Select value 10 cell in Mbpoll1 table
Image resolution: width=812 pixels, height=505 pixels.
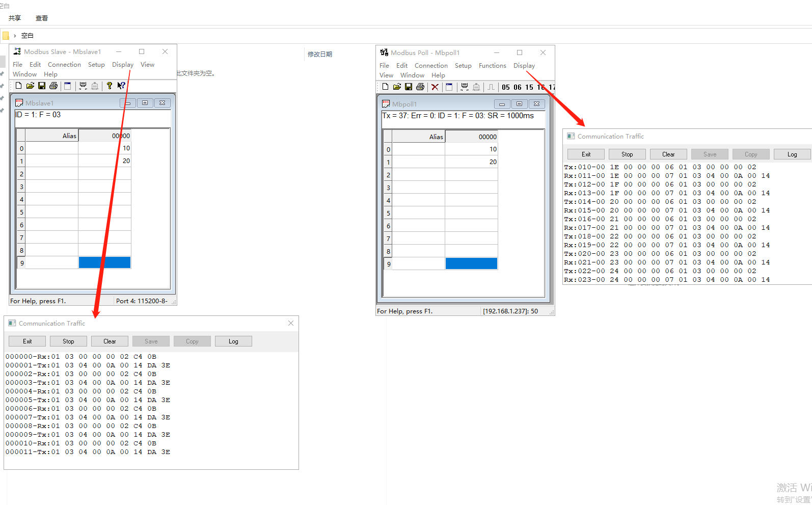click(471, 149)
